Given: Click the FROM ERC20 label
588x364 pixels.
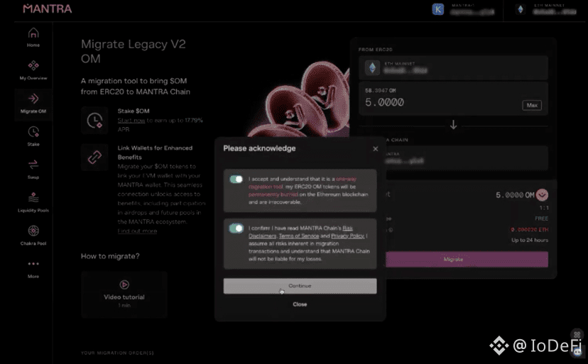Looking at the screenshot, I should tap(376, 50).
